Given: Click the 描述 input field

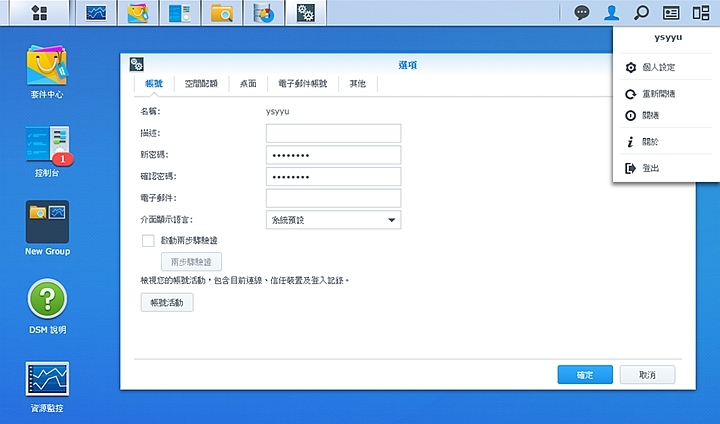Looking at the screenshot, I should [x=333, y=133].
